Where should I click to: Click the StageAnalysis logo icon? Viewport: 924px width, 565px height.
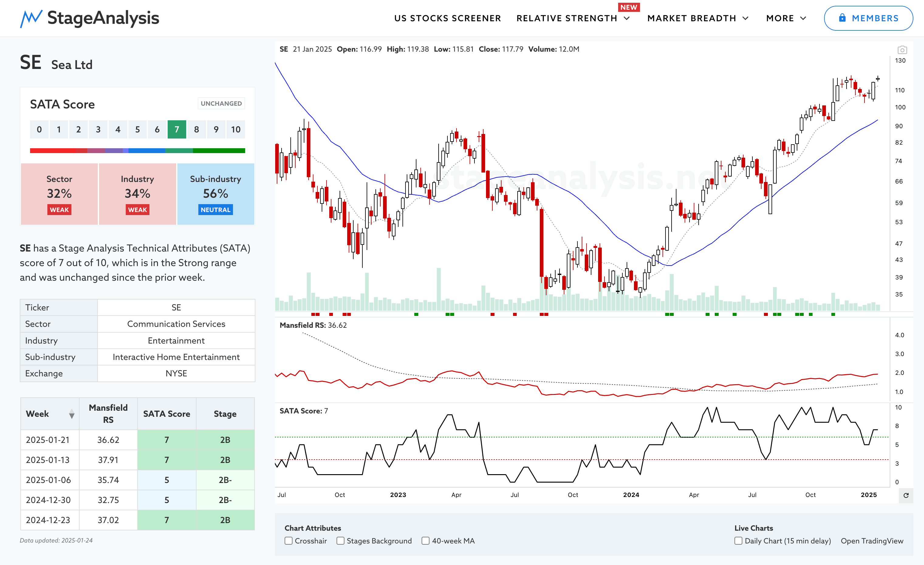tap(31, 18)
